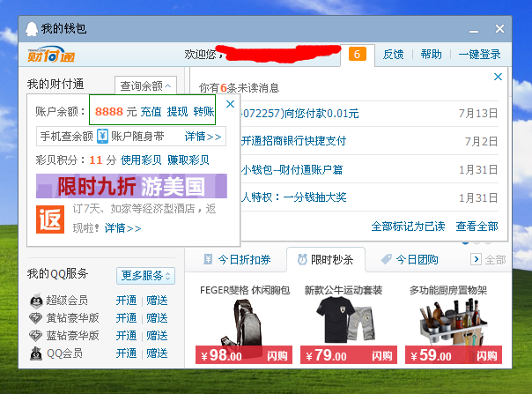
Task: Click the price tag icon on 今日团购
Action: point(386,259)
